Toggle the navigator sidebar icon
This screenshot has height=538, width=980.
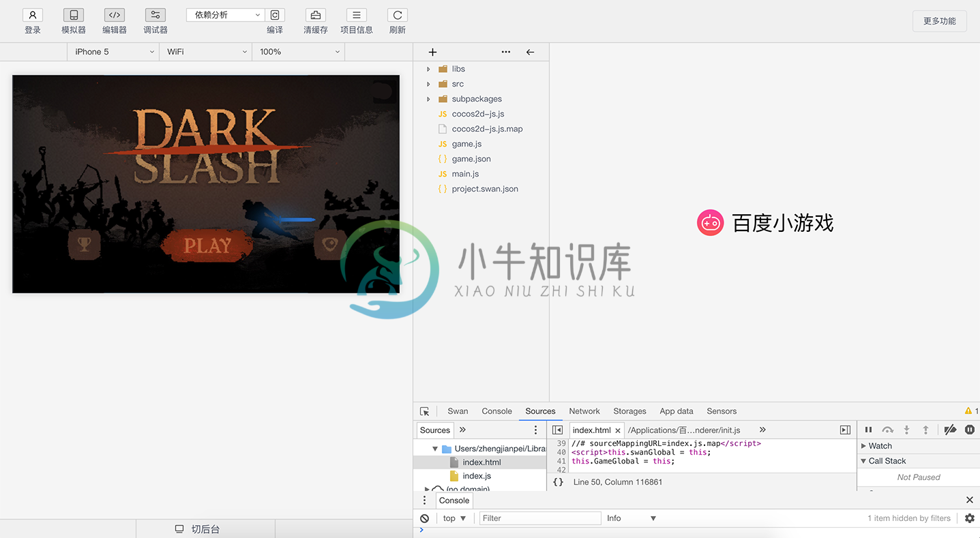(x=557, y=430)
